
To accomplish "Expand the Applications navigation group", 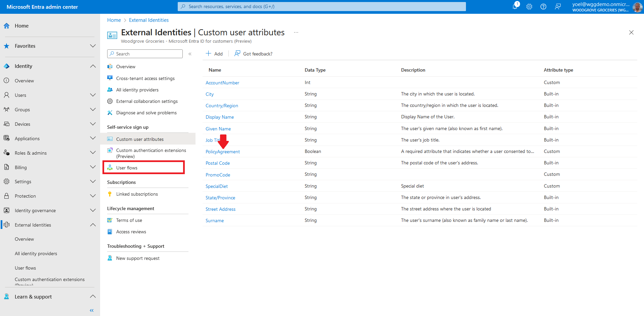I will click(93, 139).
